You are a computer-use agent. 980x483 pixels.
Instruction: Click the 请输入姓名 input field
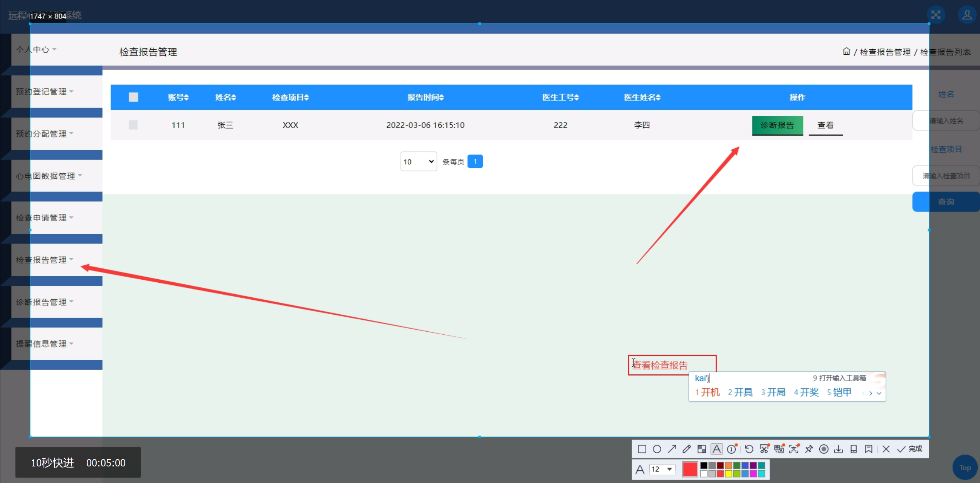(x=946, y=120)
